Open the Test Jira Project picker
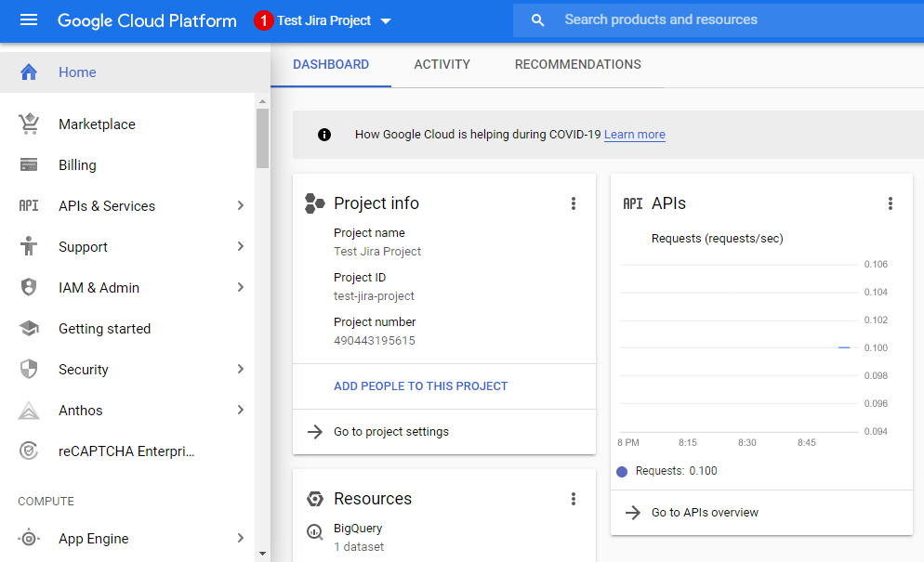Viewport: 924px width, 562px height. (323, 20)
